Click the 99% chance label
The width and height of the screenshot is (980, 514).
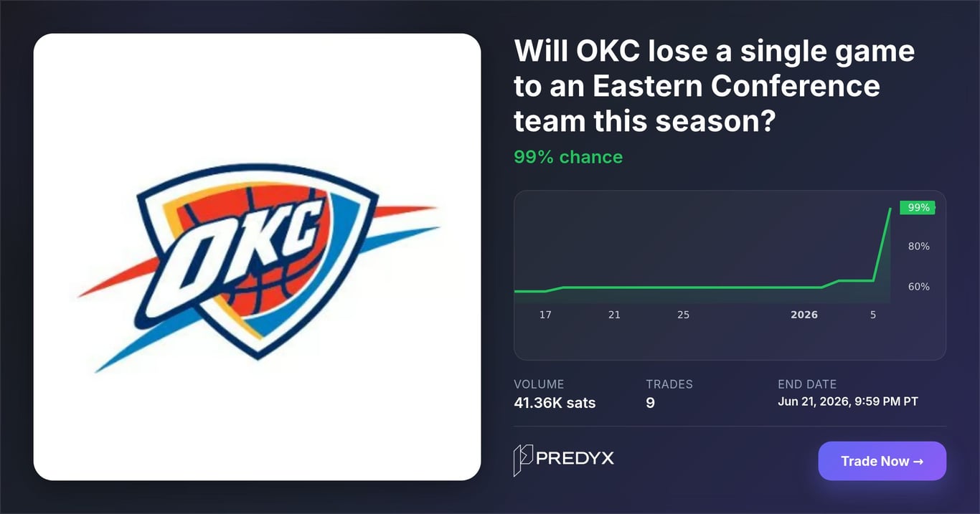pos(568,157)
